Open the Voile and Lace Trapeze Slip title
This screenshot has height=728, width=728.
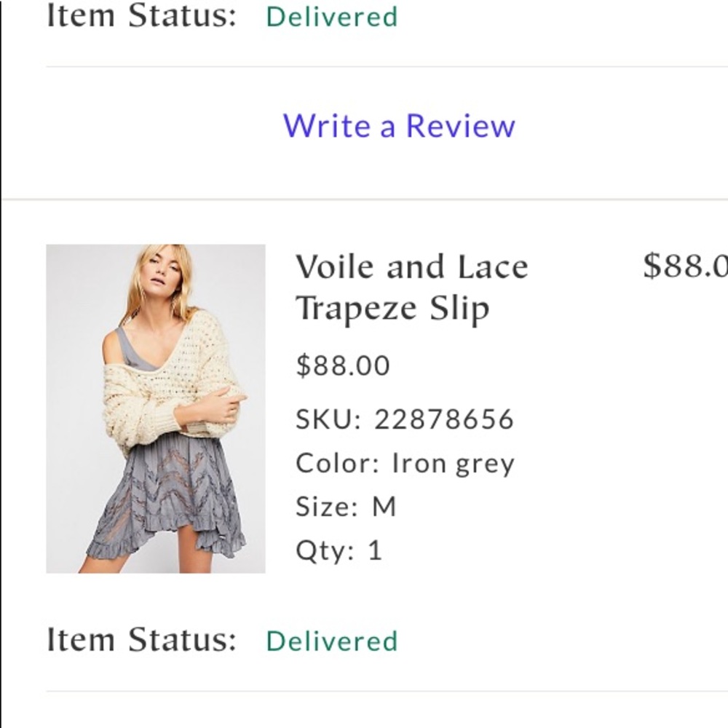pos(411,266)
